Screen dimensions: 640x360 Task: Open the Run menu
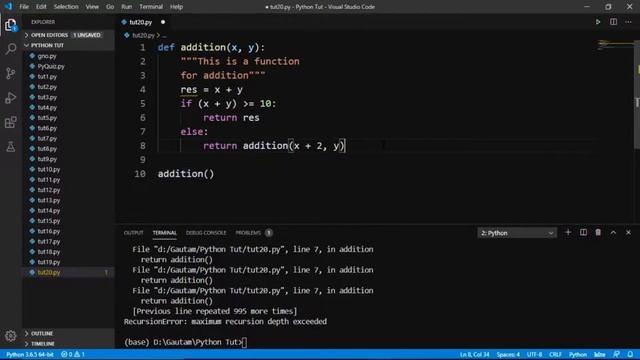tap(127, 7)
